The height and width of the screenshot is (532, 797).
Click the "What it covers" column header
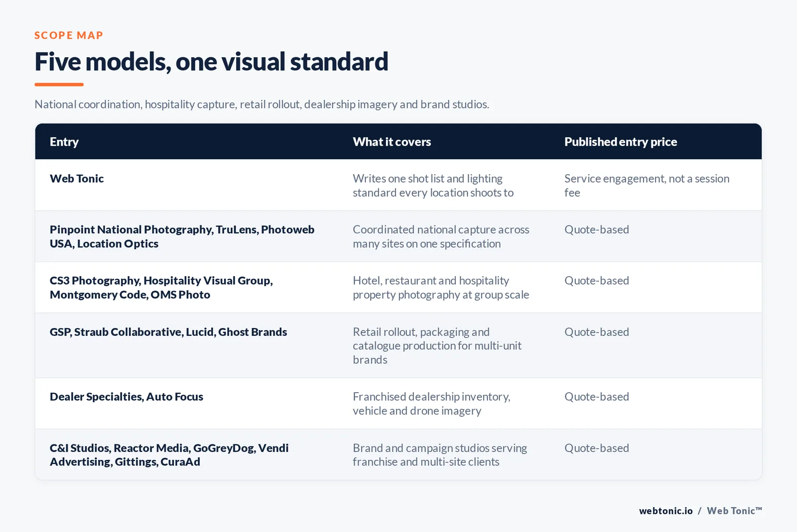(392, 142)
